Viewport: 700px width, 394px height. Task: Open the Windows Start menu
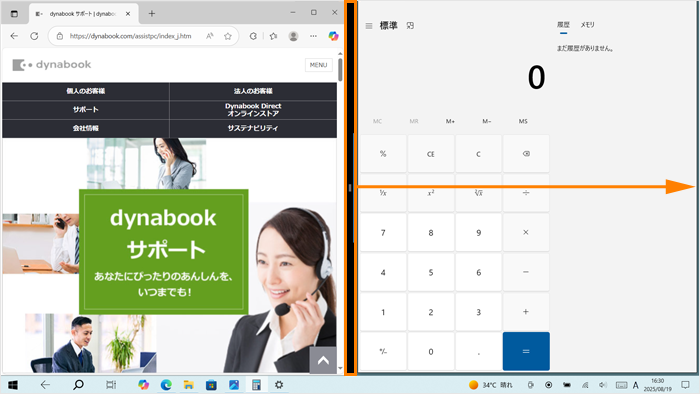[x=13, y=385]
